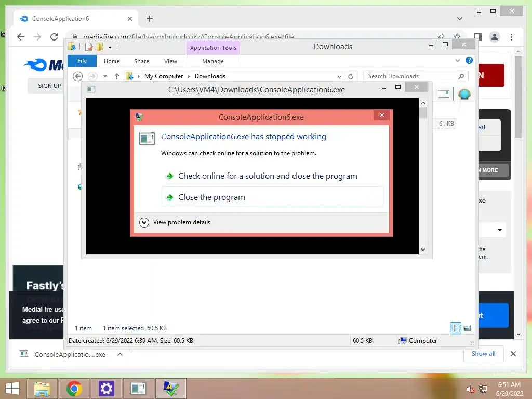Open the Home ribbon tab
This screenshot has height=399, width=532.
coord(112,61)
